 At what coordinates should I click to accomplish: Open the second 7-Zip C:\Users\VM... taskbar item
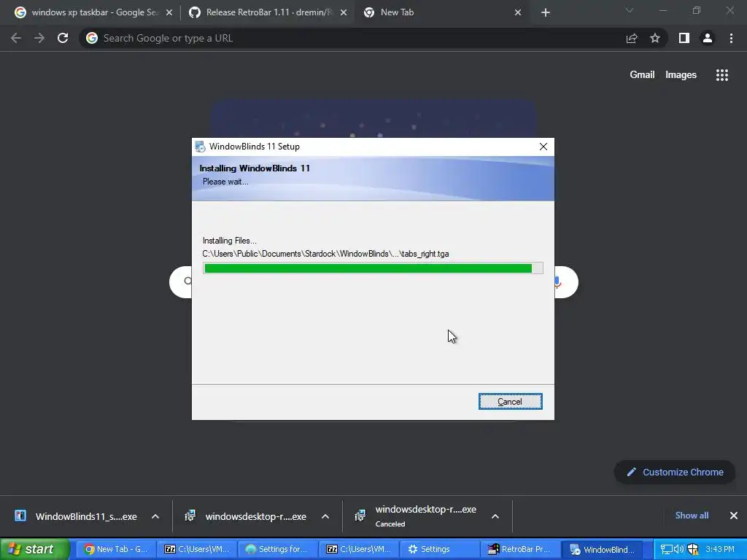click(359, 549)
